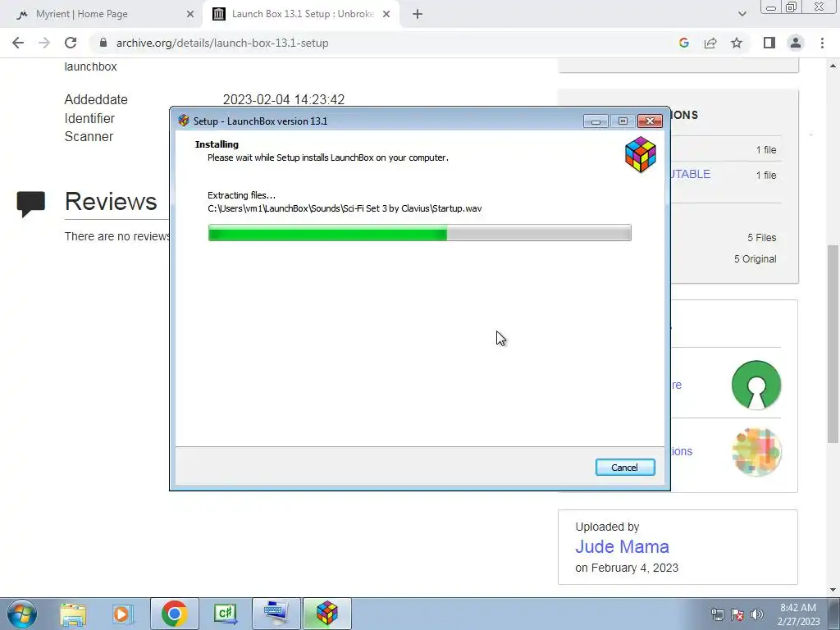Close the LaunchBox setup window
The height and width of the screenshot is (630, 840).
click(650, 121)
